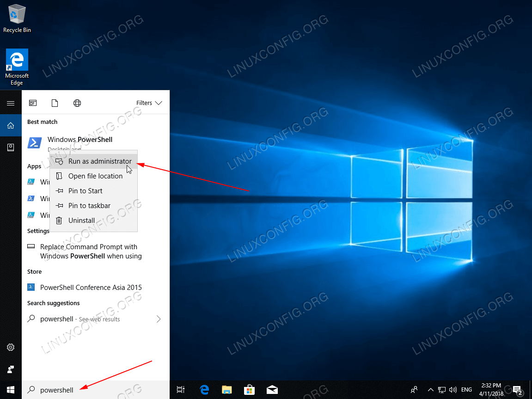Viewport: 532px width, 399px height.
Task: Select the third PowerShell icon under Apps
Action: [x=31, y=215]
